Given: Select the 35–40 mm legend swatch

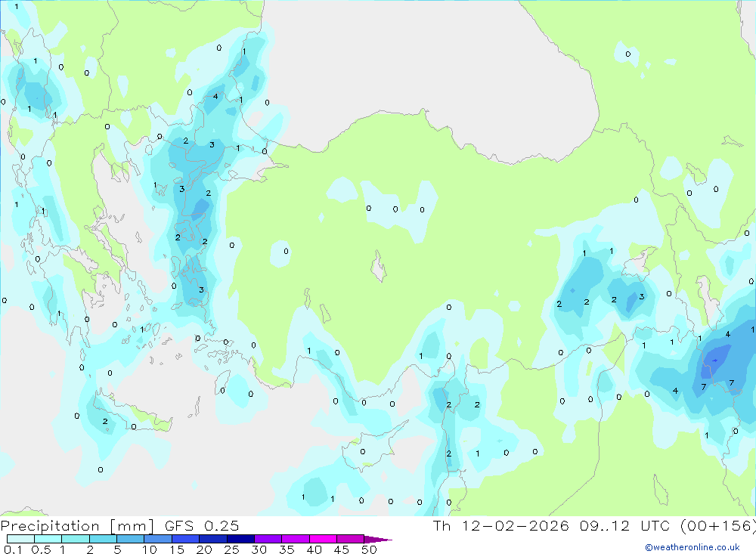Looking at the screenshot, I should coord(296,539).
